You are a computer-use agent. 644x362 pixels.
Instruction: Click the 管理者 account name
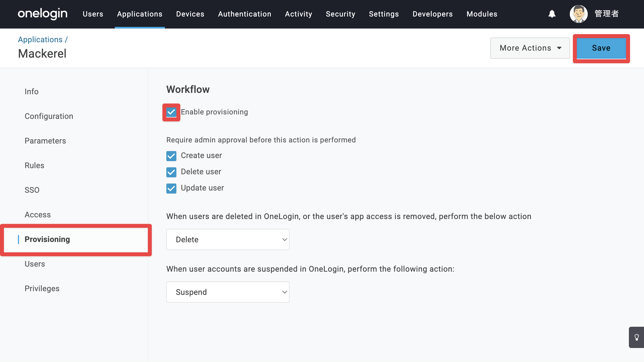click(x=606, y=14)
